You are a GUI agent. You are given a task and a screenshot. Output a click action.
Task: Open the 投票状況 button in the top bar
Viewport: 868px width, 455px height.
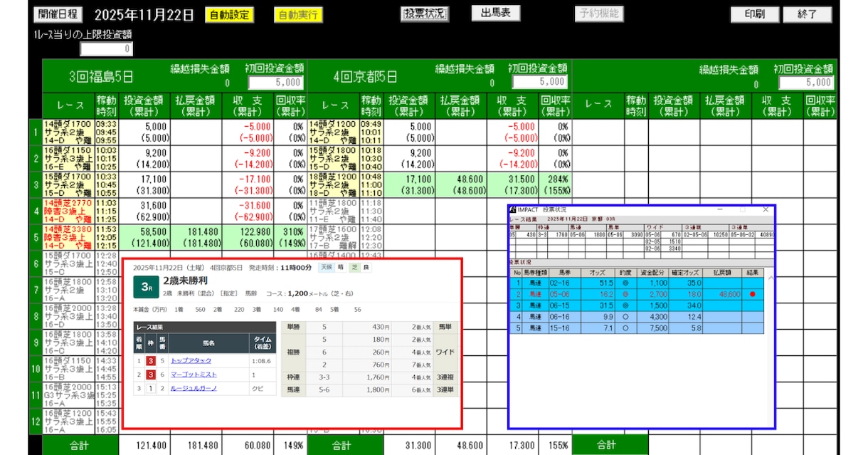coord(425,14)
